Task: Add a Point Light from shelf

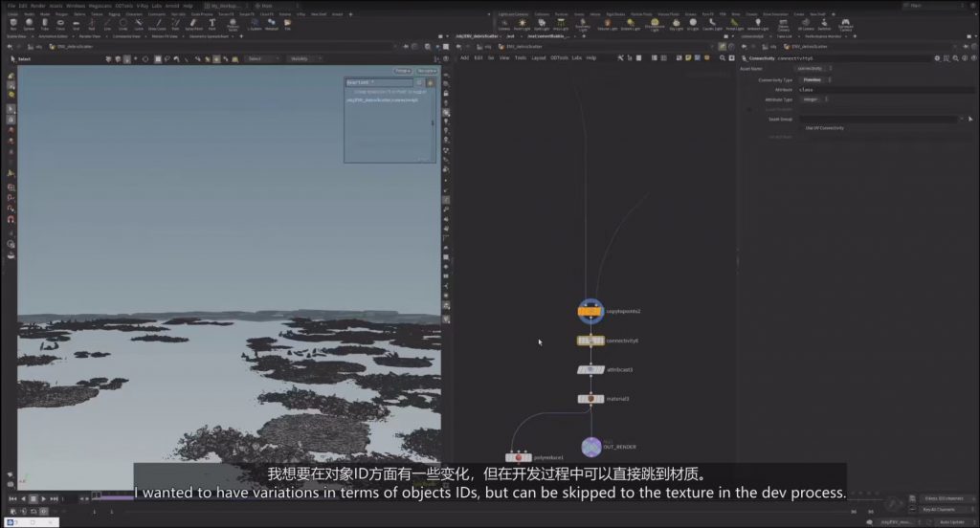Action: pyautogui.click(x=522, y=24)
